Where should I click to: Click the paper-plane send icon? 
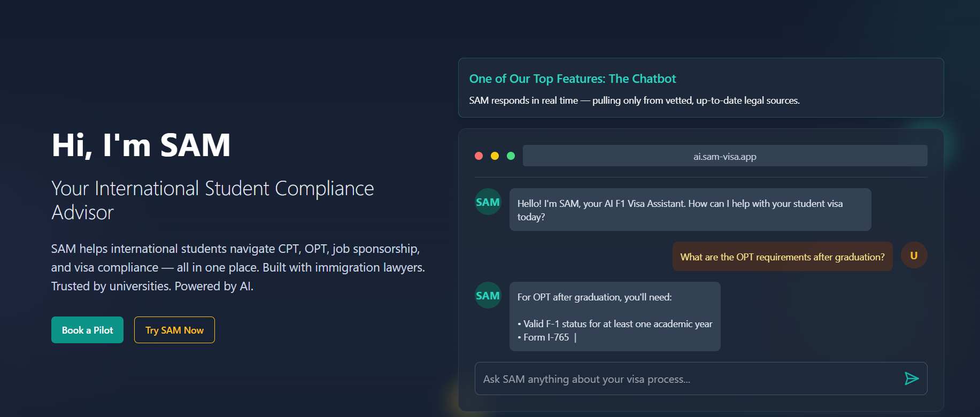coord(912,379)
